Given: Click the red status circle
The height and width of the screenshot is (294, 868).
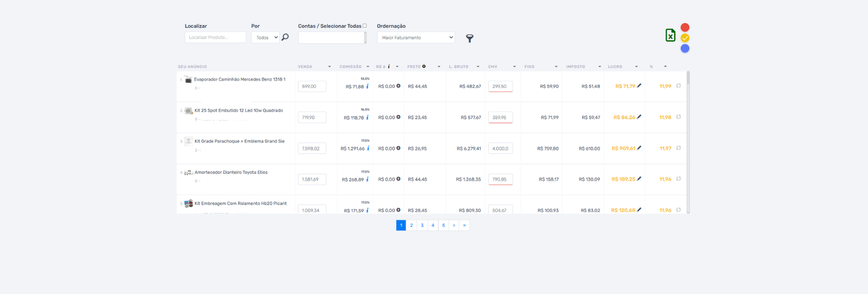Looking at the screenshot, I should (x=685, y=28).
